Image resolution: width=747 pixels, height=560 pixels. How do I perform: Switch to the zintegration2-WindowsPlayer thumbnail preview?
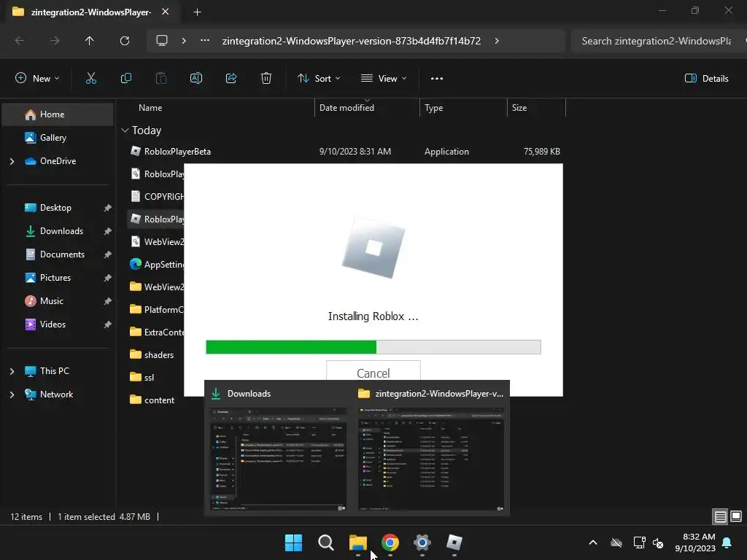431,459
